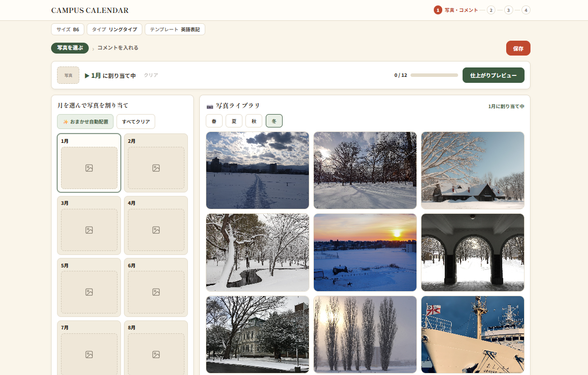This screenshot has width=588, height=375.
Task: Click the 0 / 12 progress bar
Action: point(434,75)
